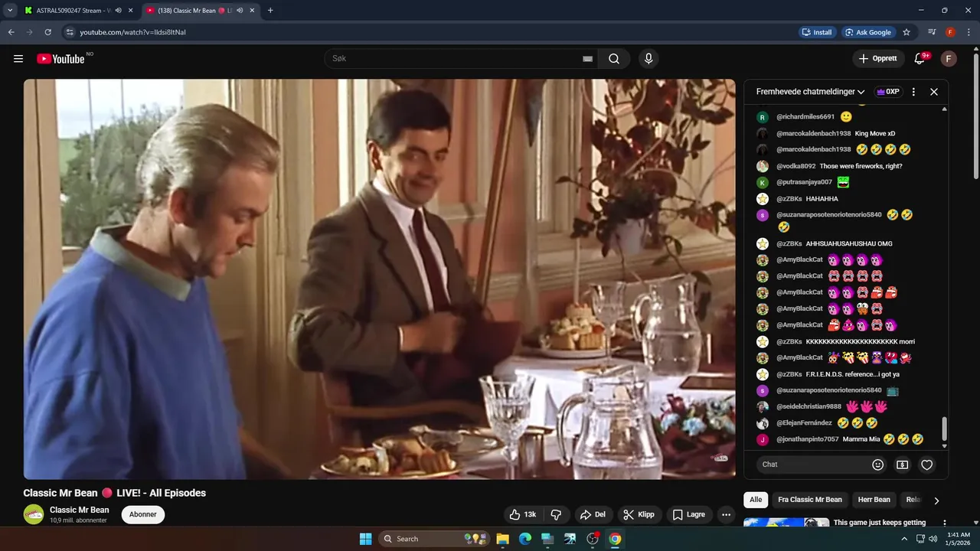980x551 pixels.
Task: Select the Herr Bean filter chip
Action: point(874,500)
